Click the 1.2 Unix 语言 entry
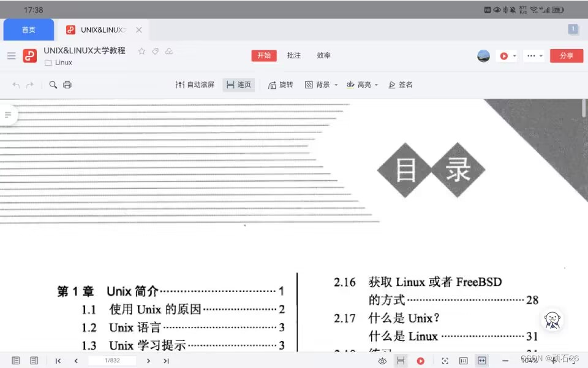Viewport: 588px width, 368px height. [x=183, y=328]
